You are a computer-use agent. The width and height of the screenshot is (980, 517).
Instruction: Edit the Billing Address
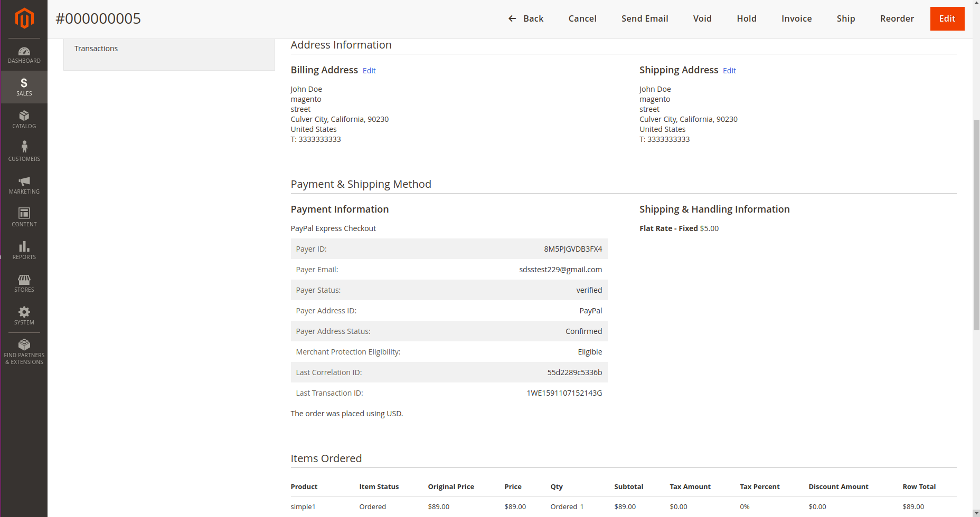point(369,70)
